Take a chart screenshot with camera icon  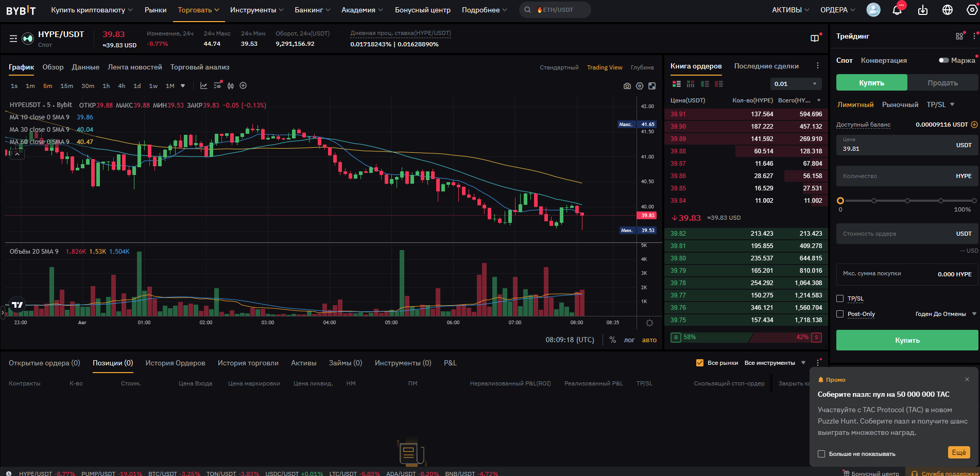[627, 86]
